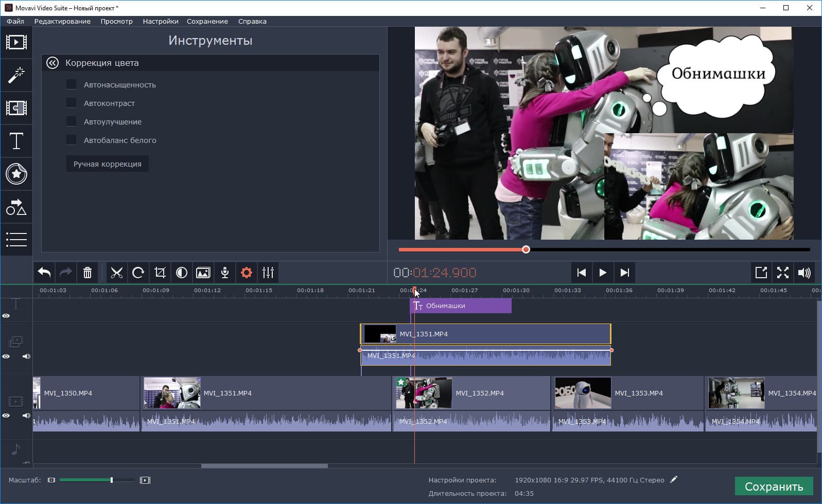Hide the main video track eye icon
The width and height of the screenshot is (822, 504).
[x=6, y=416]
